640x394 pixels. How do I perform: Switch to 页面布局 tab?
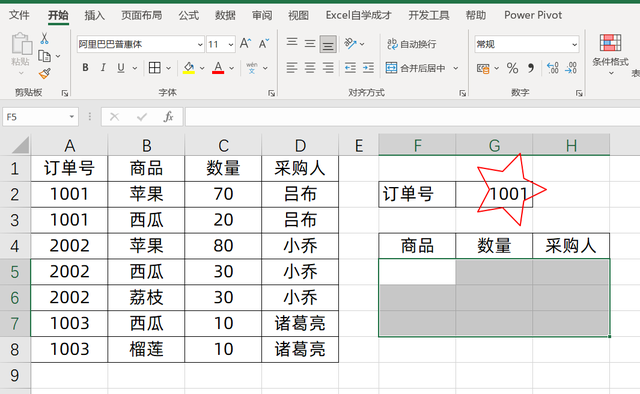pyautogui.click(x=142, y=15)
